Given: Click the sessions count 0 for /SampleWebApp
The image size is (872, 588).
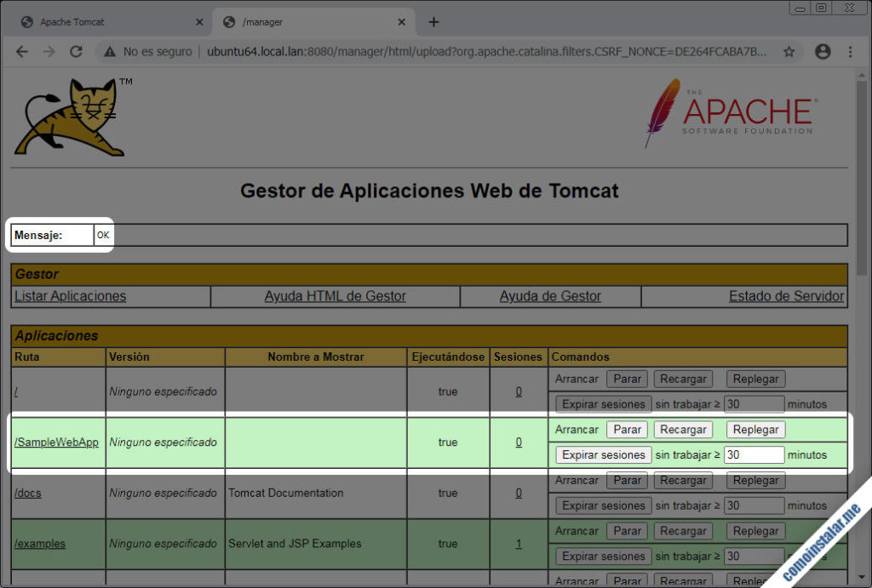Looking at the screenshot, I should tap(519, 442).
